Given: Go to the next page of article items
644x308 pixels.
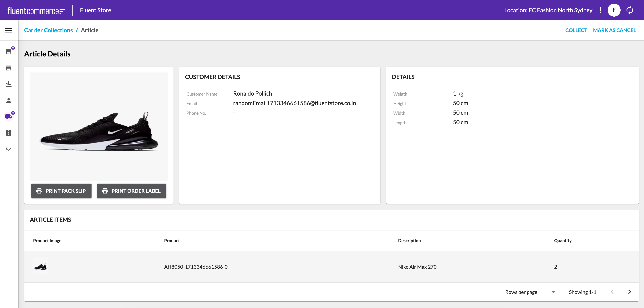Looking at the screenshot, I should [630, 292].
